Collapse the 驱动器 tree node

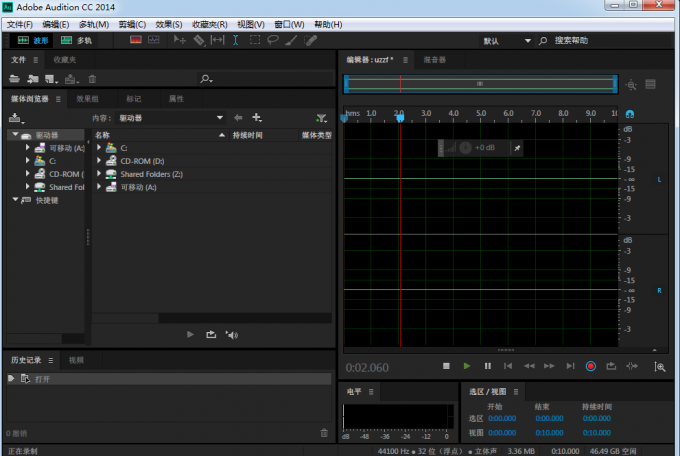coord(16,135)
